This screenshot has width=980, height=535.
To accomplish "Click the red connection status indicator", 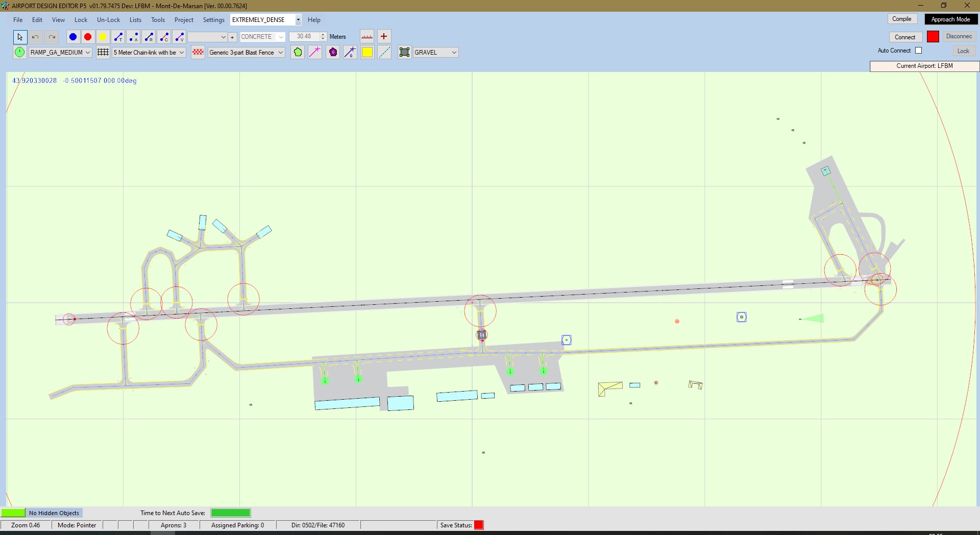I will click(933, 37).
